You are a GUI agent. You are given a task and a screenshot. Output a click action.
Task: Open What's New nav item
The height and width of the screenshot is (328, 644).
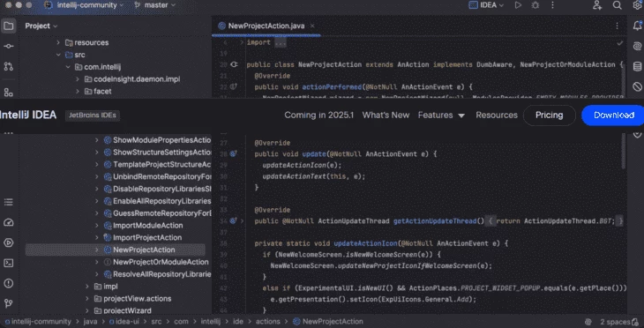[386, 116]
